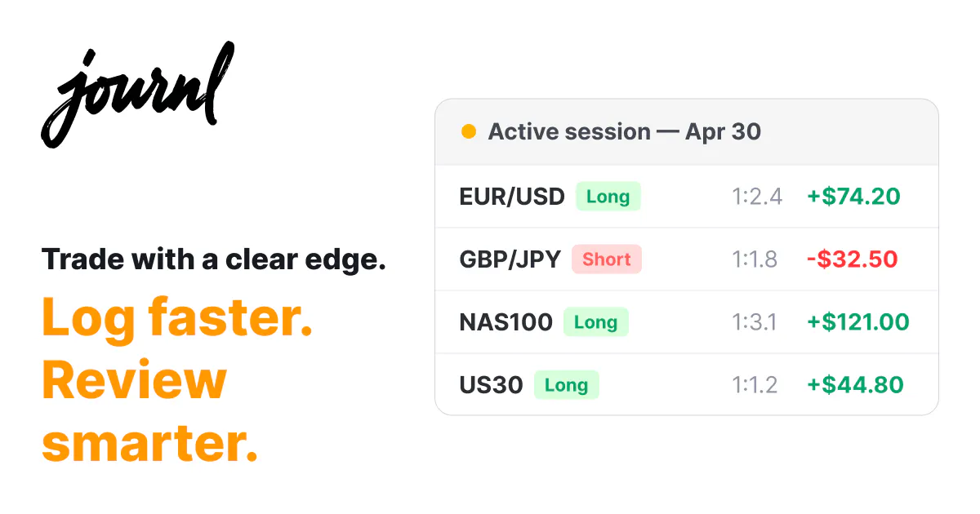Click the +$74.20 profit value
Viewport: 980px width, 514px height.
point(853,197)
